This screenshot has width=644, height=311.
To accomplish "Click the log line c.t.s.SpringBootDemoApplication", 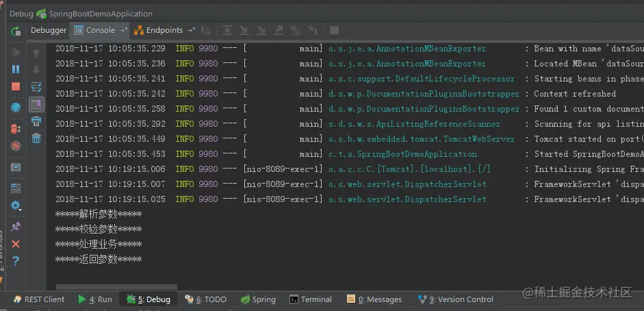I will 349,154.
